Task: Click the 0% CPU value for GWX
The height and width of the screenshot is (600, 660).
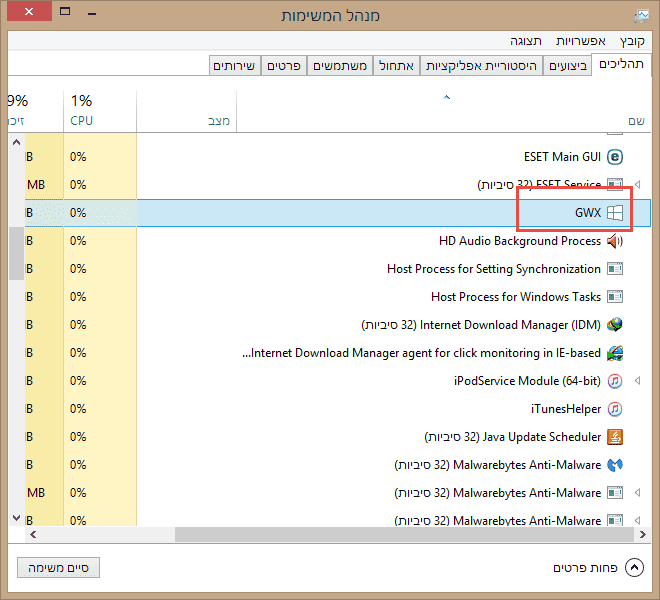Action: tap(78, 213)
